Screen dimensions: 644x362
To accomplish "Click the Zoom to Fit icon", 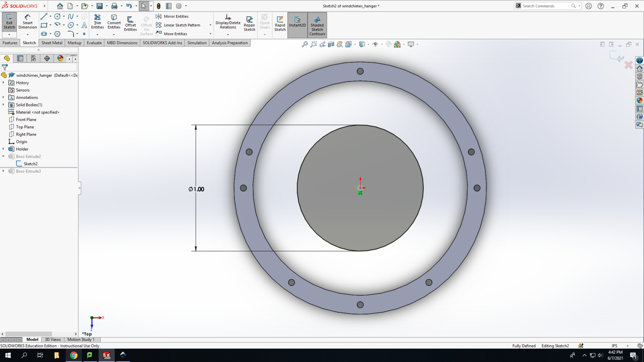I will pyautogui.click(x=305, y=45).
